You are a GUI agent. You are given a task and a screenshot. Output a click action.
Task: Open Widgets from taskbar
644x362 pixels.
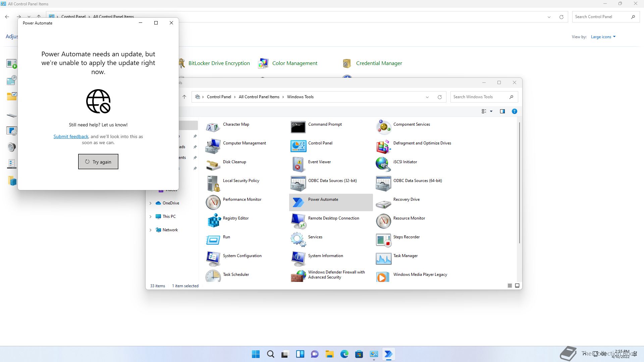point(300,354)
